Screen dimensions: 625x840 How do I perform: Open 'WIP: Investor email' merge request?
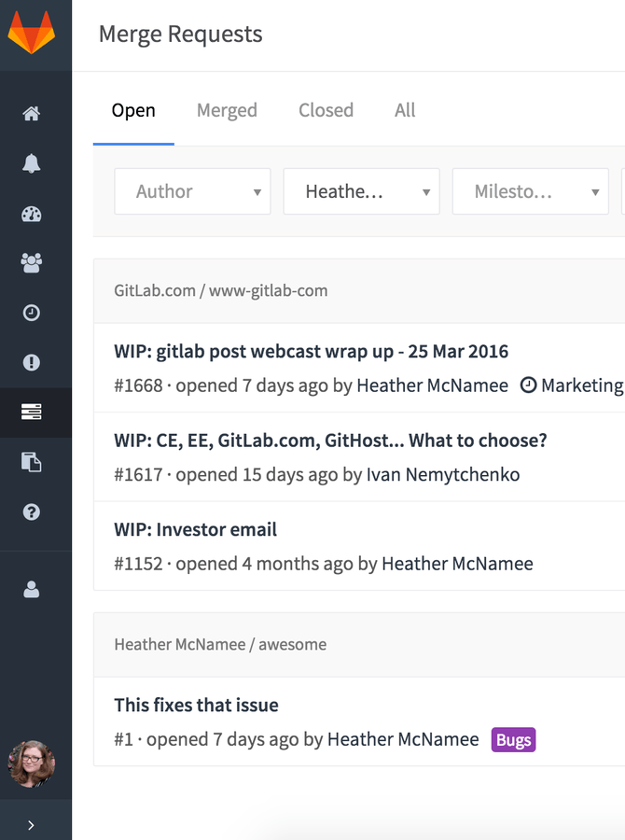coord(196,529)
